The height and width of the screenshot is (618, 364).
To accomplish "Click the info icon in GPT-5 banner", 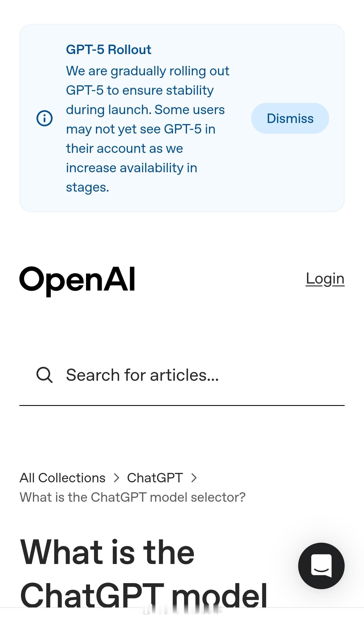I will click(45, 118).
